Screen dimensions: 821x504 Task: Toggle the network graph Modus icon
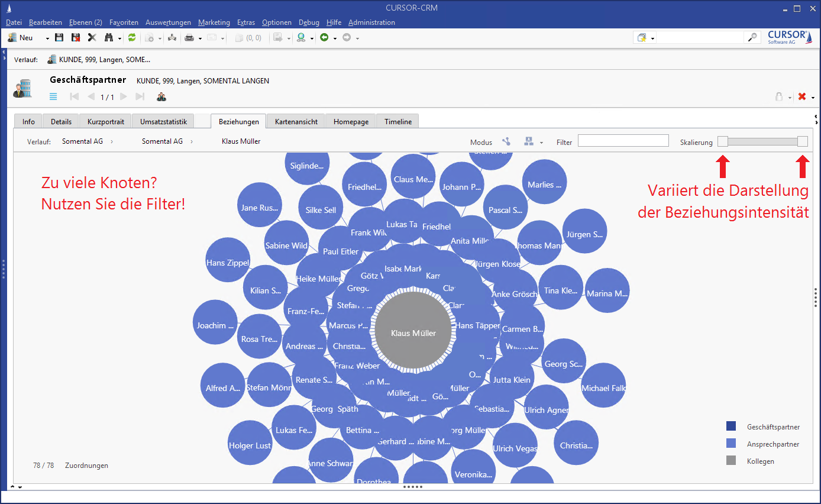(x=506, y=141)
